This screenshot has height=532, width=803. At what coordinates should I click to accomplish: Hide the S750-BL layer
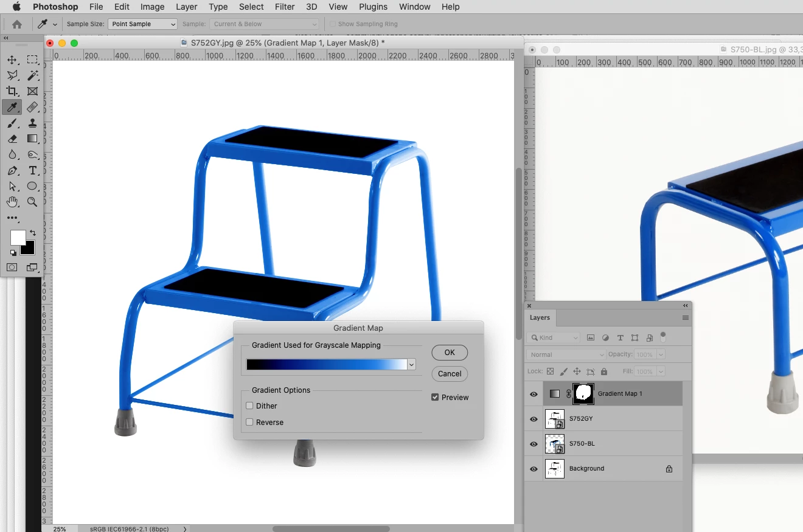[x=534, y=444]
